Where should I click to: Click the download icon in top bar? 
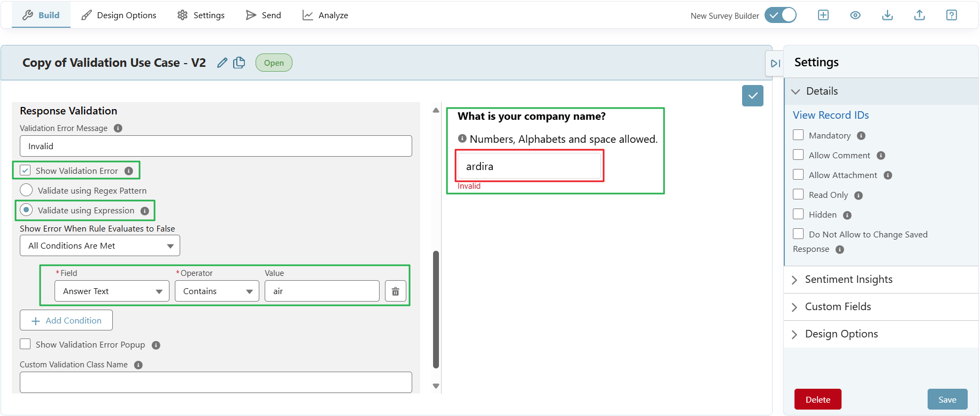click(x=888, y=15)
